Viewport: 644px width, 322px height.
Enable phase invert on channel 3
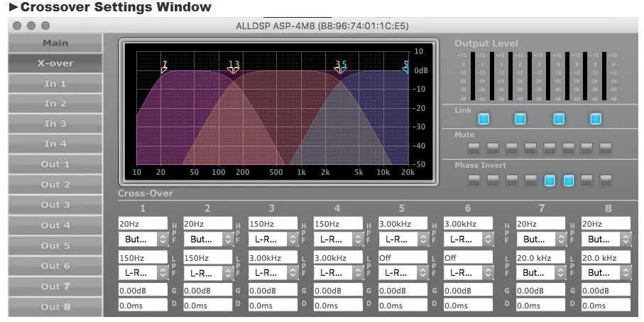511,181
